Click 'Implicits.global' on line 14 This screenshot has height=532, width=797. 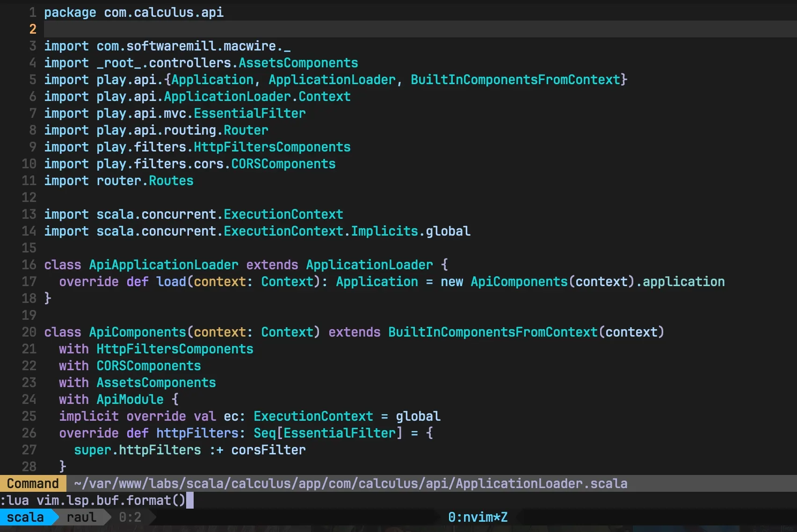click(x=411, y=231)
